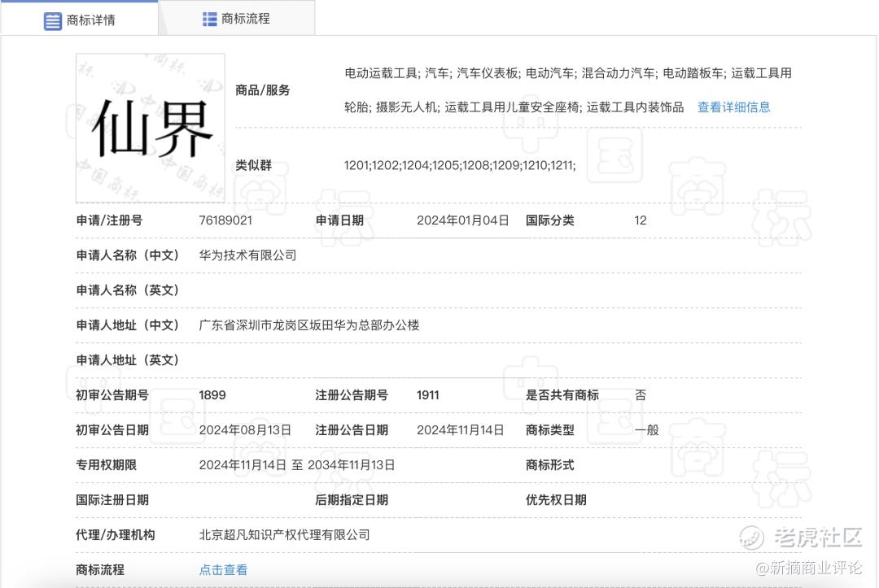This screenshot has height=588, width=879.
Task: Click the 商标流程 list icon
Action: point(210,19)
